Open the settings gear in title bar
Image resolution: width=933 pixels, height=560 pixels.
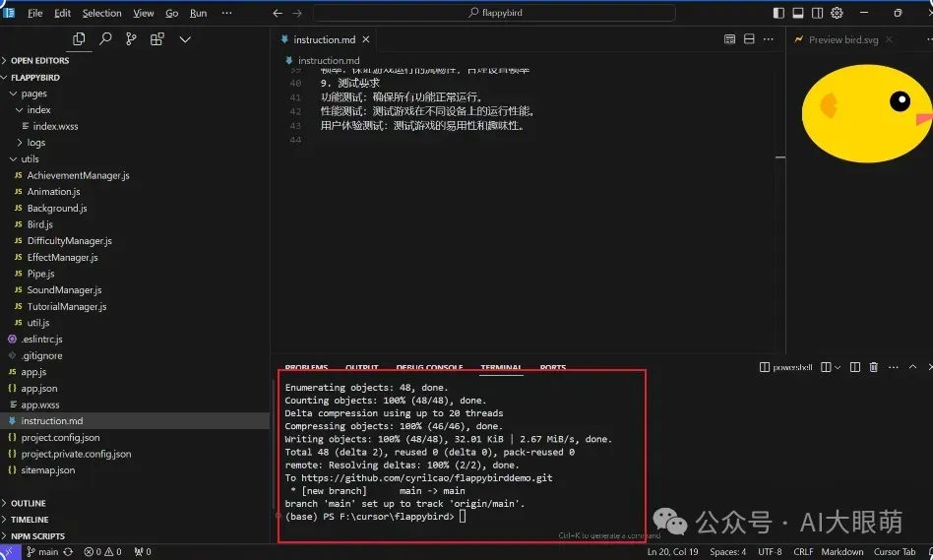click(837, 13)
